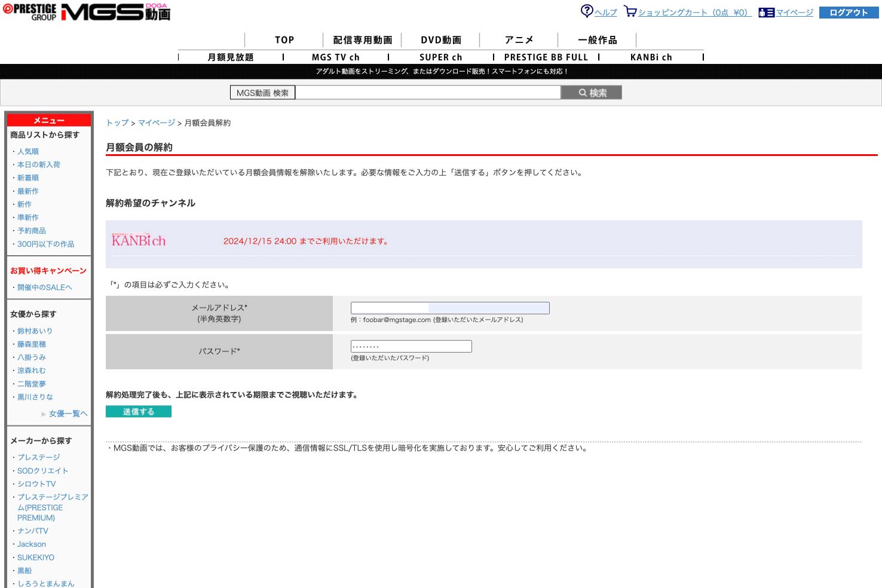Open the 配信専用動画 tab
This screenshot has width=882, height=588.
[x=363, y=40]
